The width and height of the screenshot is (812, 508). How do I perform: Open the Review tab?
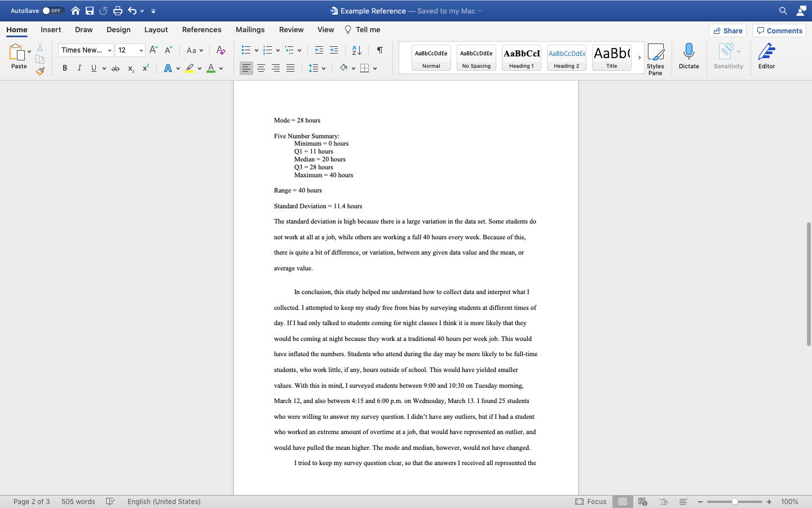tap(292, 29)
